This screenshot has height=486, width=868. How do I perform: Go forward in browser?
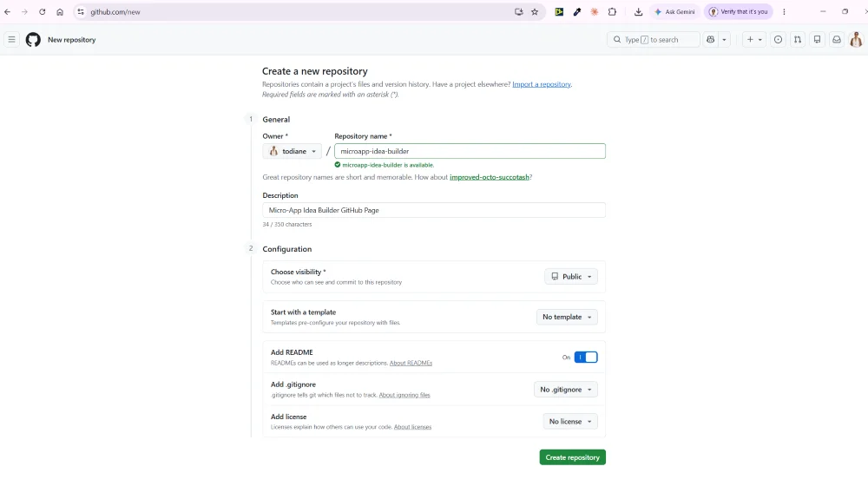point(24,11)
